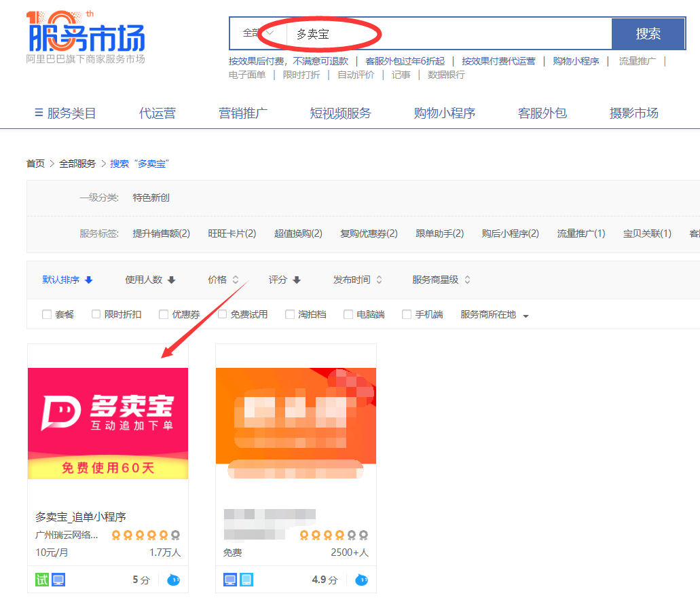Image resolution: width=700 pixels, height=600 pixels.
Task: Click the search input containing 多卖宝
Action: 449,33
